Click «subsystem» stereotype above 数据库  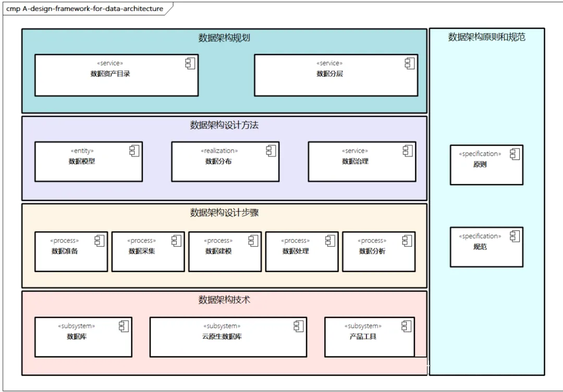pos(77,326)
